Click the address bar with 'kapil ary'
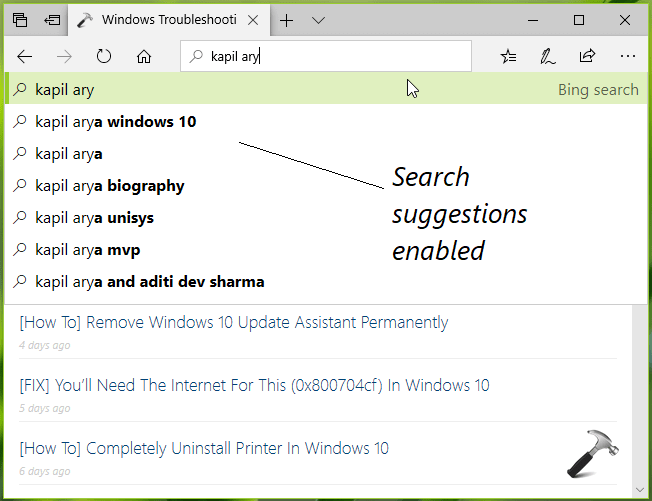 (326, 56)
